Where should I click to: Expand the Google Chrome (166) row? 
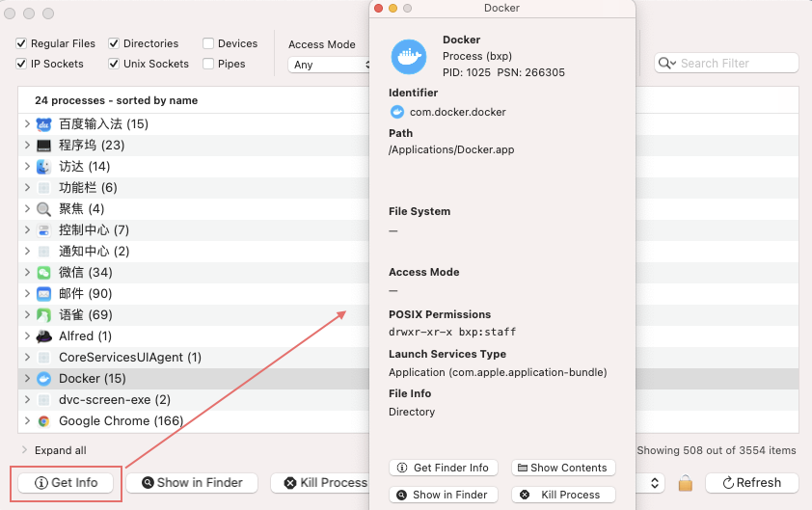click(27, 421)
